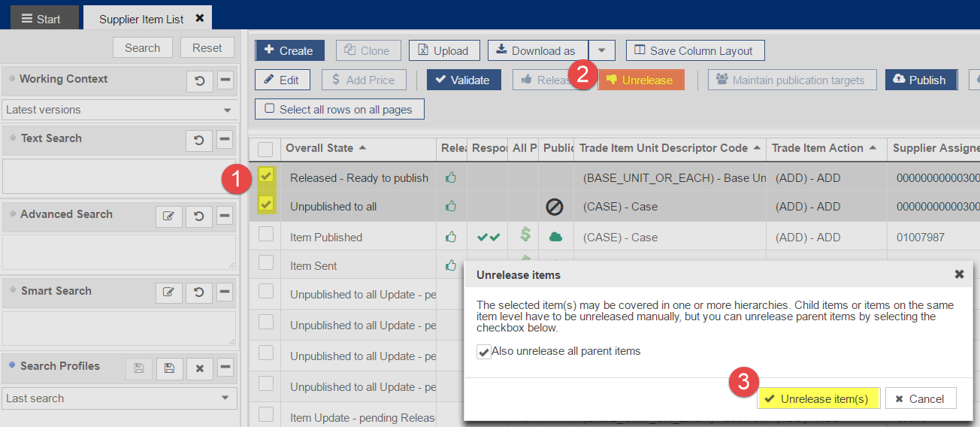This screenshot has height=427, width=980.
Task: Click the Search button in the left panel
Action: (x=142, y=47)
